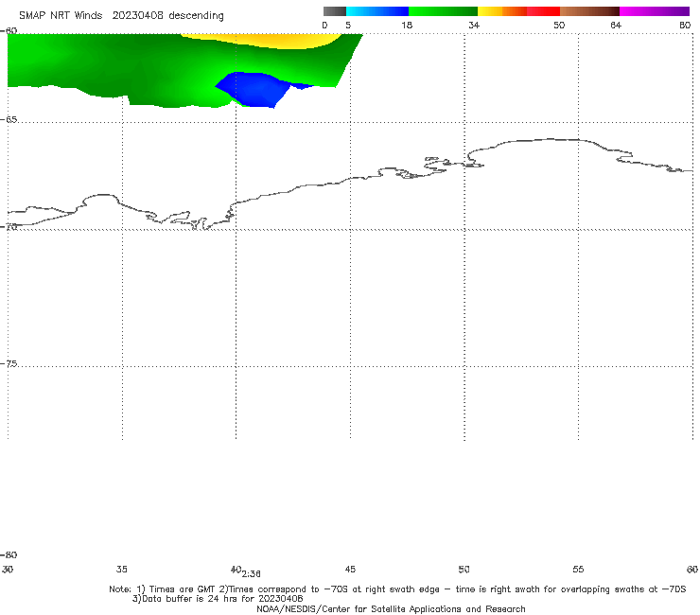Click the longitude axis label '50'

464,570
